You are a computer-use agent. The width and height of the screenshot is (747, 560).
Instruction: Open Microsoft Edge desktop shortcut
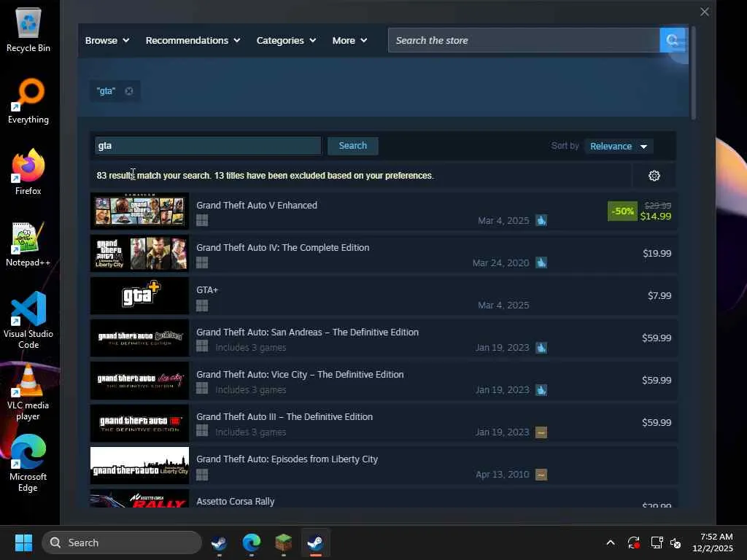click(x=28, y=463)
